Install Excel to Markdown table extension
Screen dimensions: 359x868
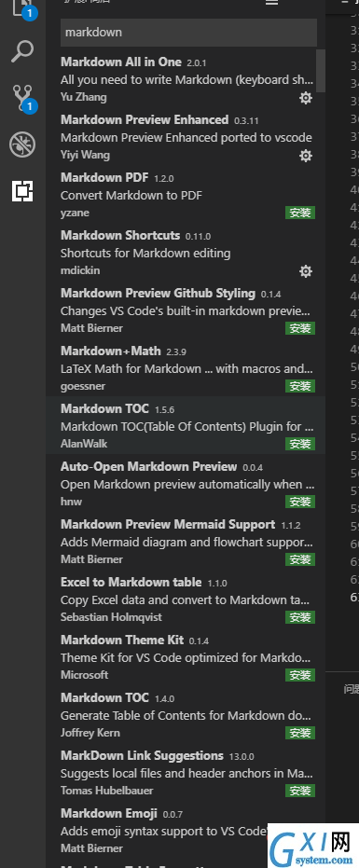click(300, 617)
